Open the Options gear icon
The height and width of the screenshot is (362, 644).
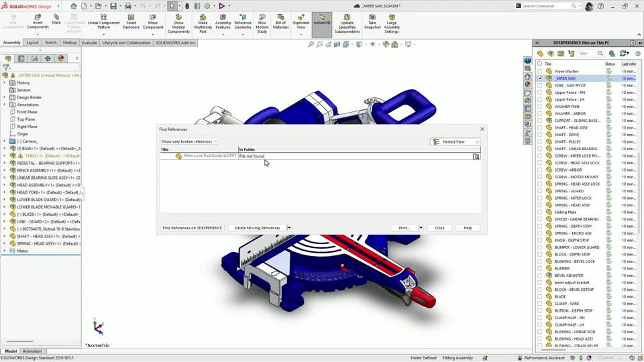(x=207, y=6)
